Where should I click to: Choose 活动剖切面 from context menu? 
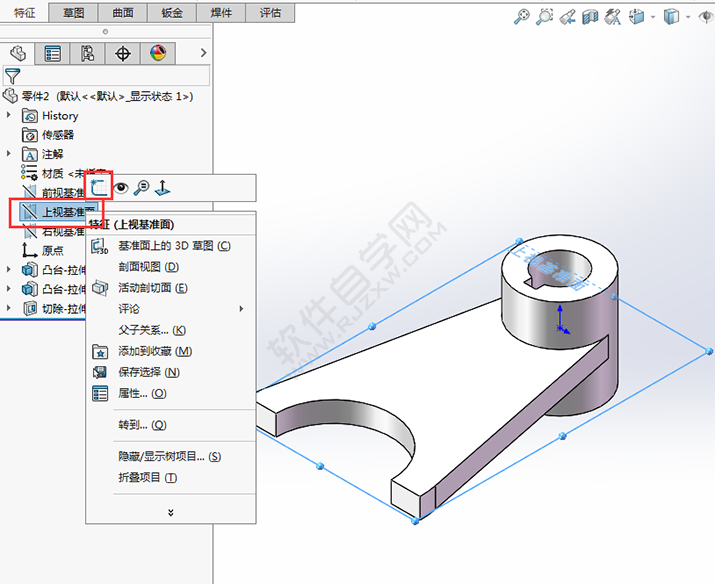point(171,288)
